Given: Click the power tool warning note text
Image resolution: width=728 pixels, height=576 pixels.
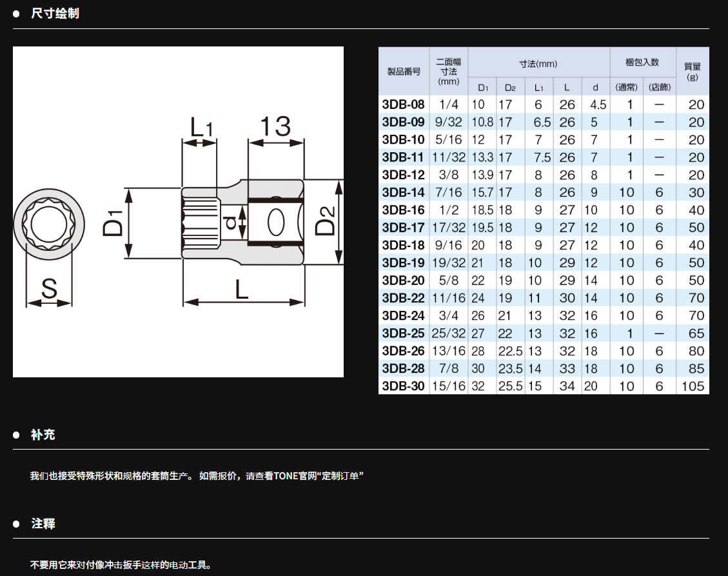Looking at the screenshot, I should [121, 565].
